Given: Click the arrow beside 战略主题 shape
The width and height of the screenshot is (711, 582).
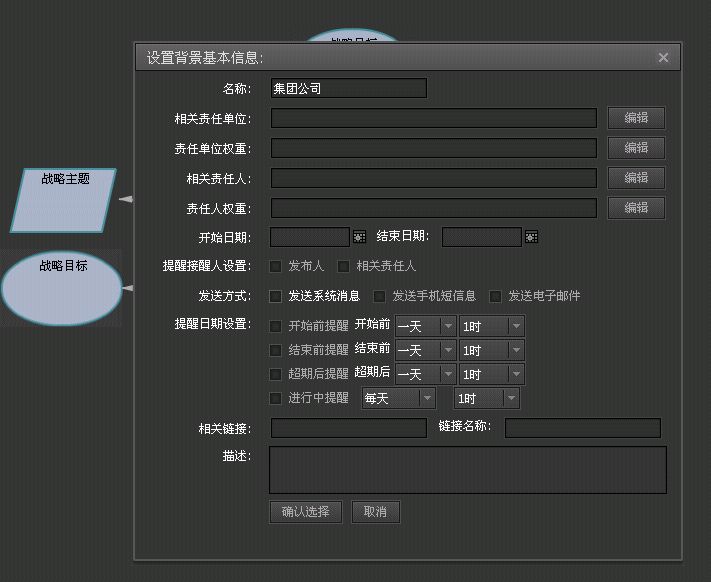Looking at the screenshot, I should coord(126,199).
